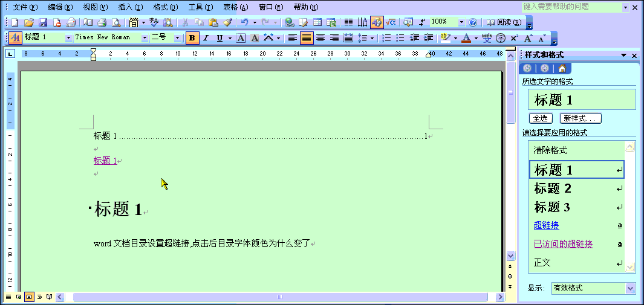
Task: Click the Character Border icon
Action: coord(241,38)
